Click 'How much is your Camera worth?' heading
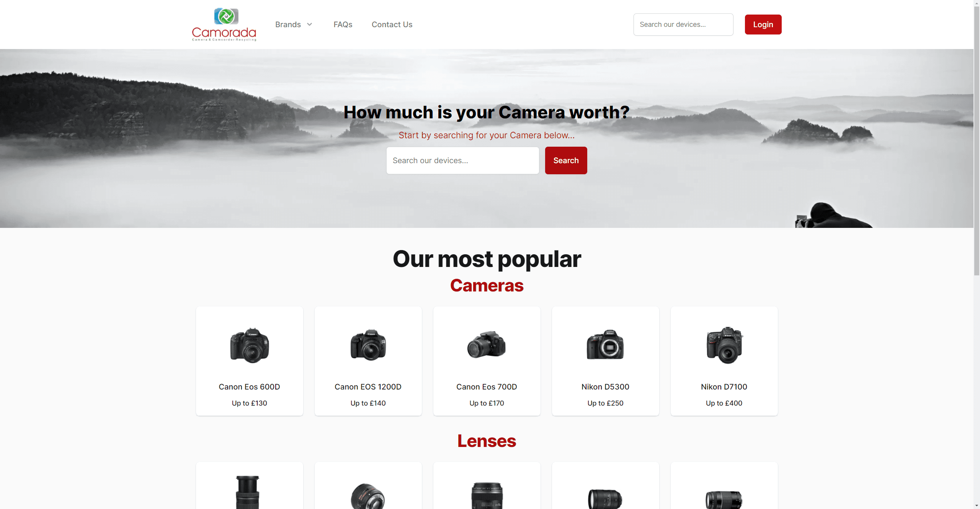 [487, 112]
